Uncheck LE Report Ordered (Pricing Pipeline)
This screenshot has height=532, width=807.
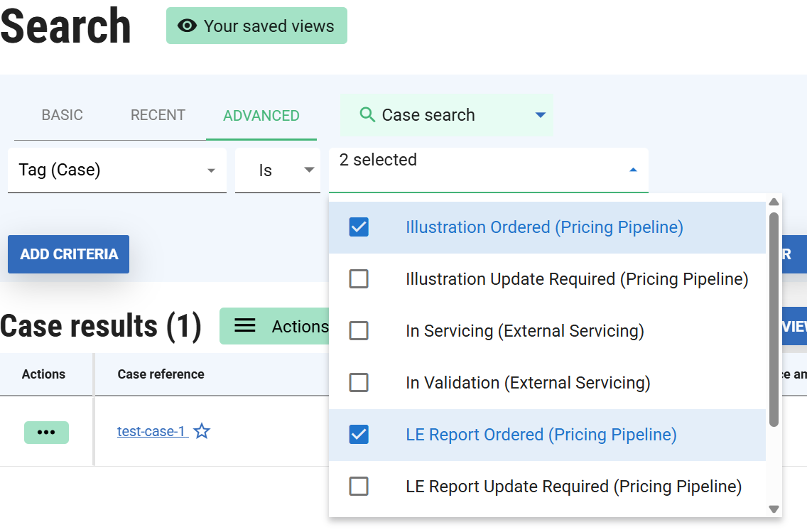click(x=359, y=435)
